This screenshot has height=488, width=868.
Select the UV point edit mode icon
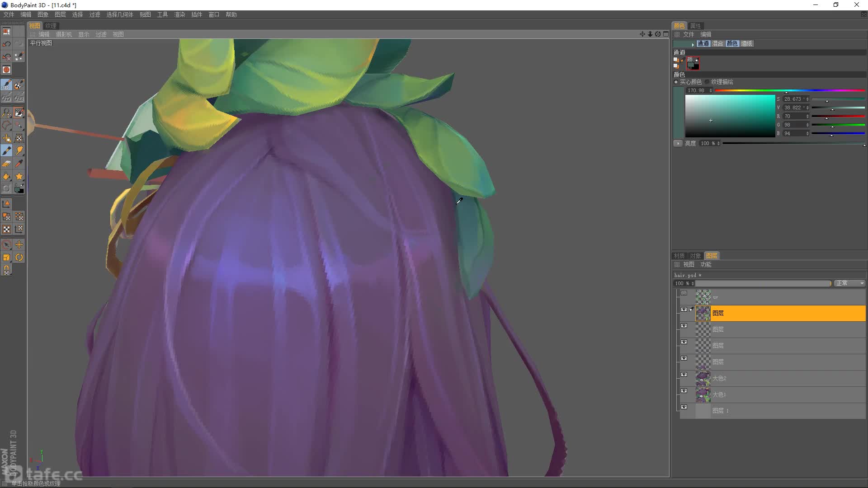pos(19,217)
